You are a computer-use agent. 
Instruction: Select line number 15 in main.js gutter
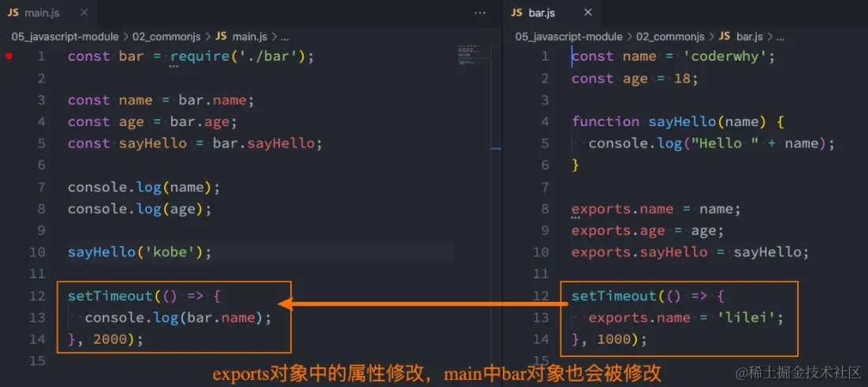point(37,361)
